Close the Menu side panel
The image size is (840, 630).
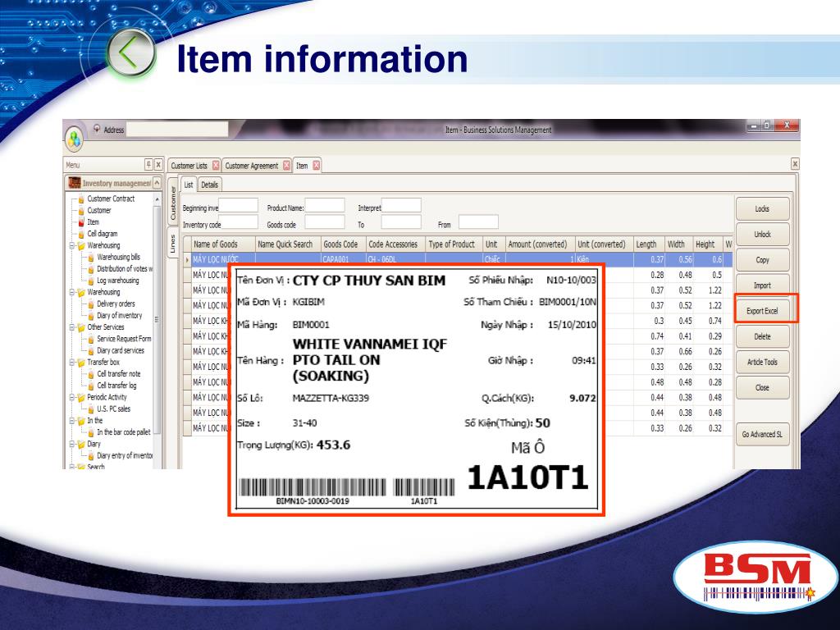158,164
